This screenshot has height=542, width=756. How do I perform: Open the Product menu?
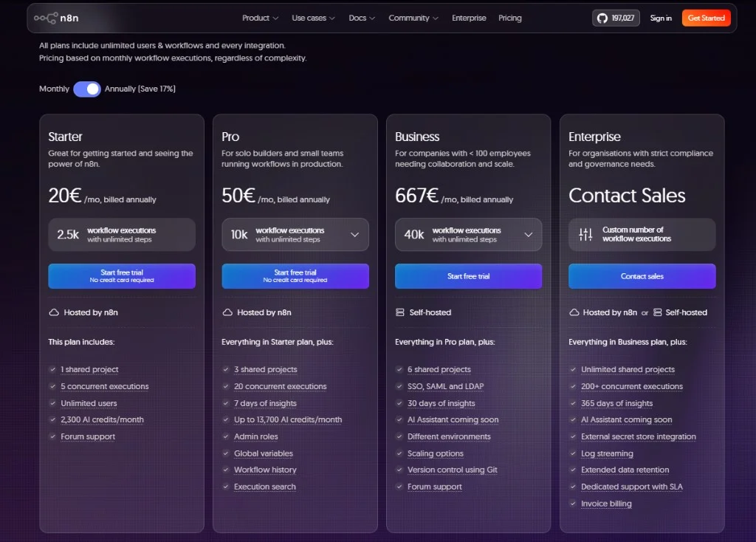coord(260,18)
